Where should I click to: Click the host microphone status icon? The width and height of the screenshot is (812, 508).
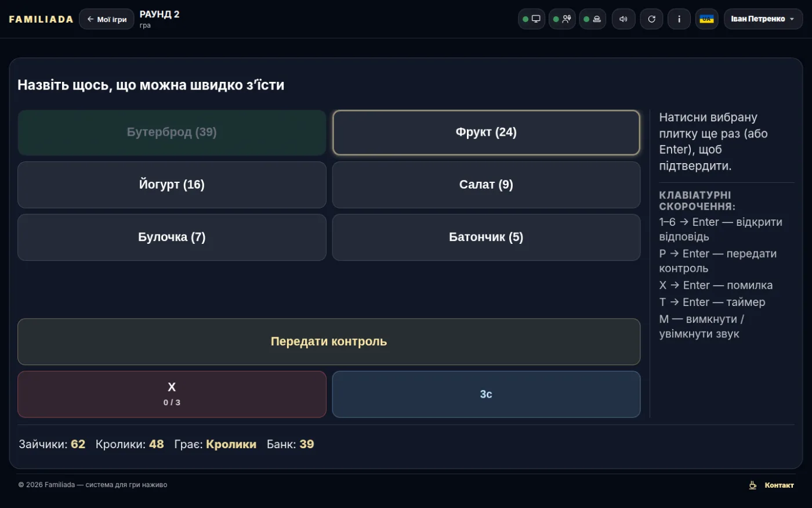(562, 19)
